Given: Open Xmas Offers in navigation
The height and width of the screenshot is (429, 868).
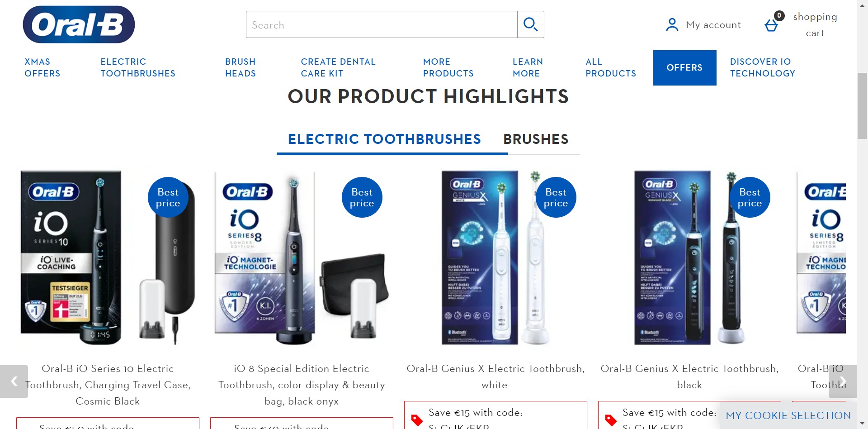Looking at the screenshot, I should (42, 67).
